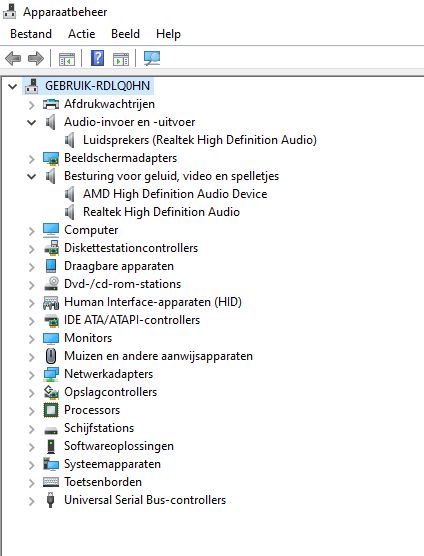Image resolution: width=424 pixels, height=556 pixels.
Task: Select the Realtek High Definition Audio label
Action: [161, 212]
